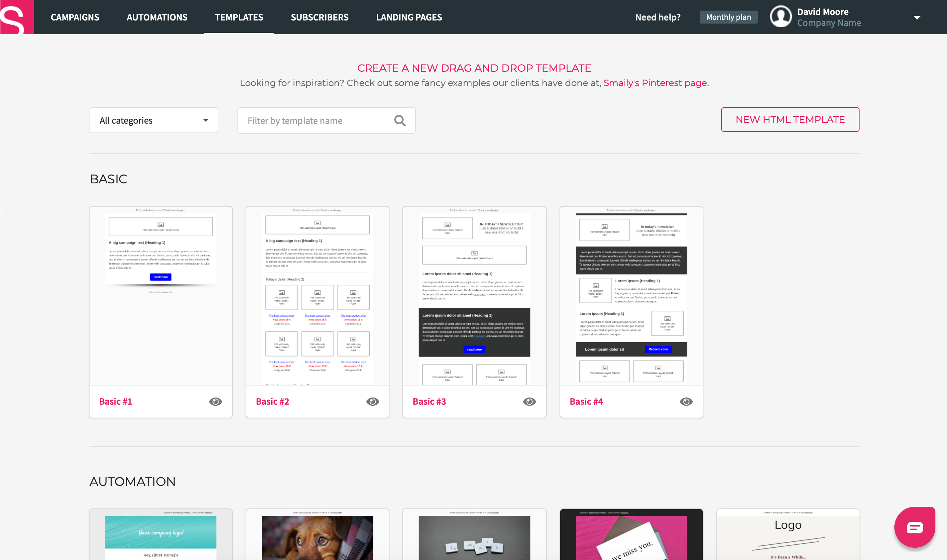Image resolution: width=947 pixels, height=560 pixels.
Task: Select the email letter tiles automation template
Action: [475, 534]
